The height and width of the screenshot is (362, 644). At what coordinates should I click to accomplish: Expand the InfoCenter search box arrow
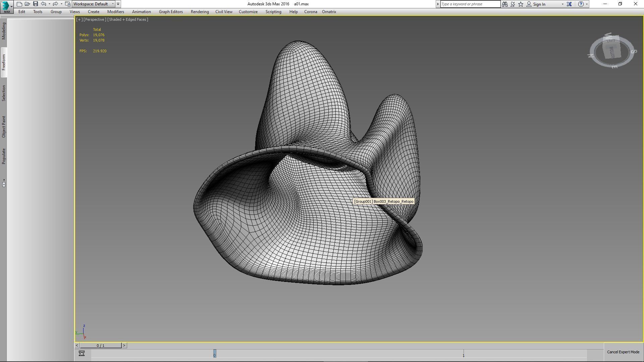click(438, 4)
